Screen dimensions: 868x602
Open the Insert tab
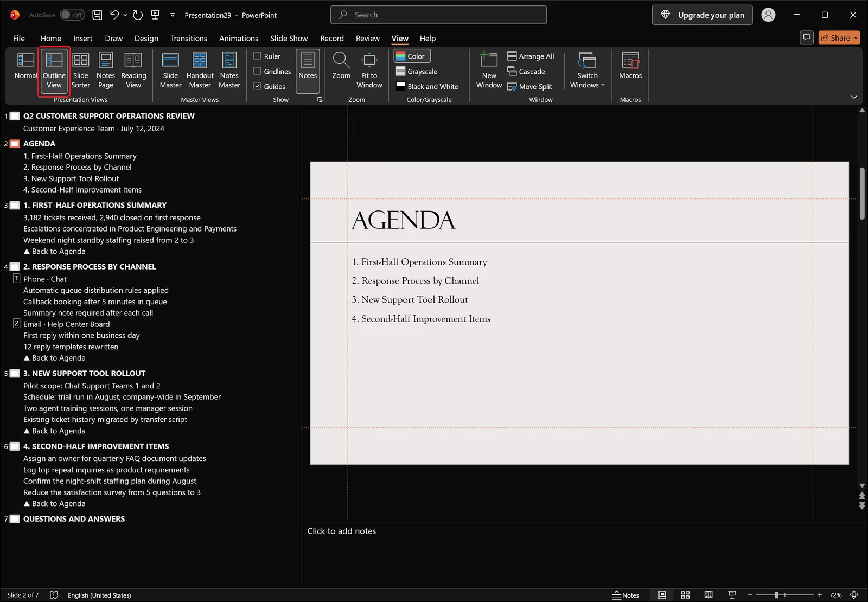tap(83, 38)
